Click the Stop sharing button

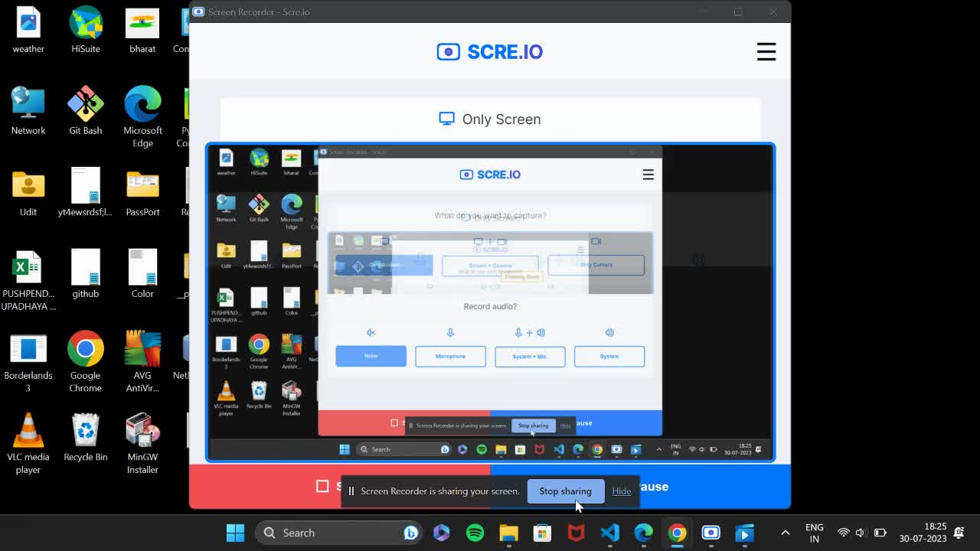pos(565,491)
